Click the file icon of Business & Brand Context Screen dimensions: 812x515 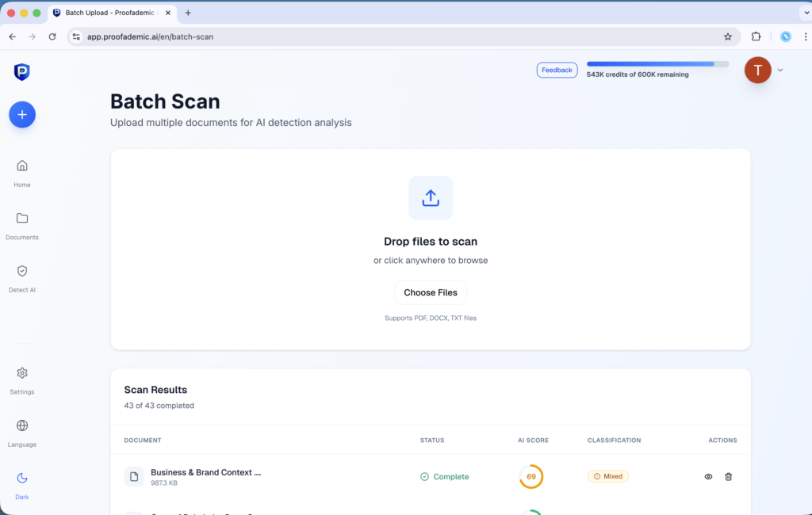133,476
